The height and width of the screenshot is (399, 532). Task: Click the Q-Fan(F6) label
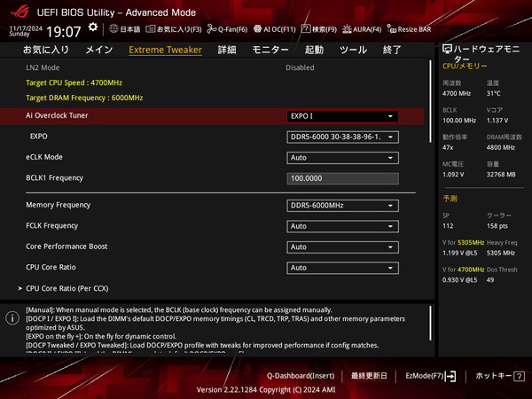pyautogui.click(x=232, y=29)
